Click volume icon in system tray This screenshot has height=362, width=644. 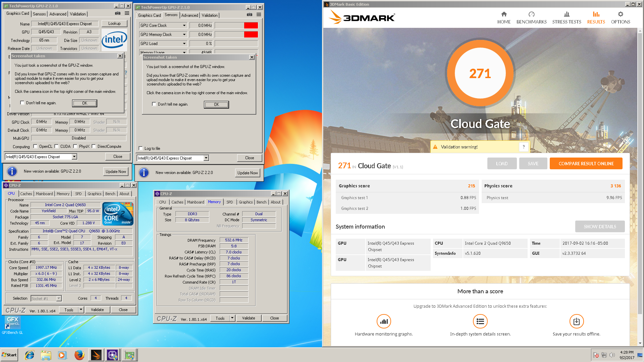pos(612,355)
